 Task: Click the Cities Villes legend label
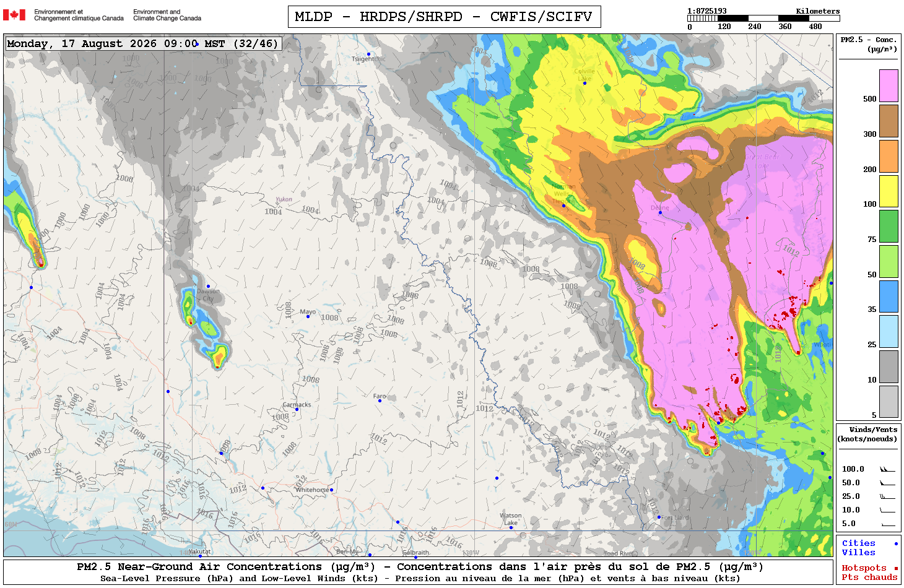[858, 548]
